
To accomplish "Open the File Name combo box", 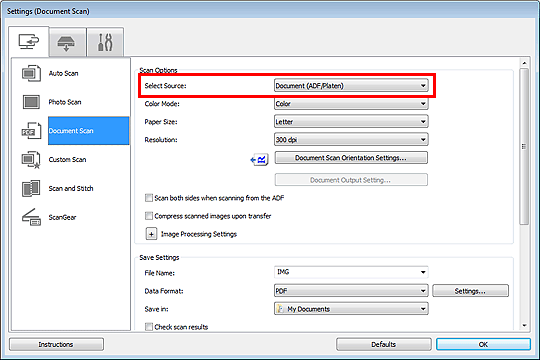I will tap(423, 272).
